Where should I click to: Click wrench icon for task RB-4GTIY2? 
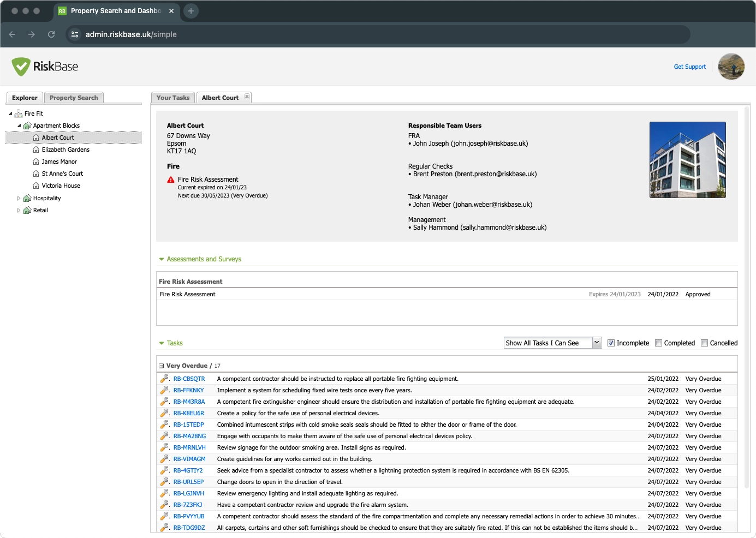pos(164,470)
